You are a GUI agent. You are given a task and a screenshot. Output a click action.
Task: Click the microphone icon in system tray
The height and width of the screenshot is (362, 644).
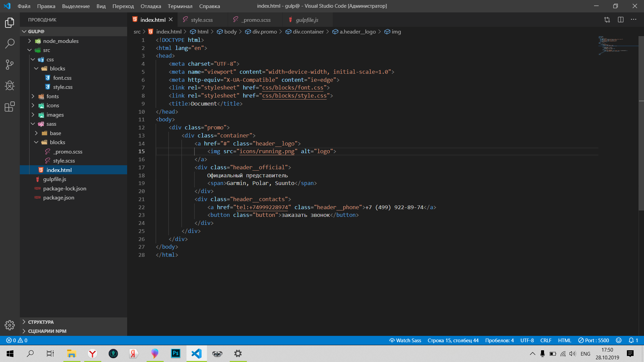click(542, 354)
